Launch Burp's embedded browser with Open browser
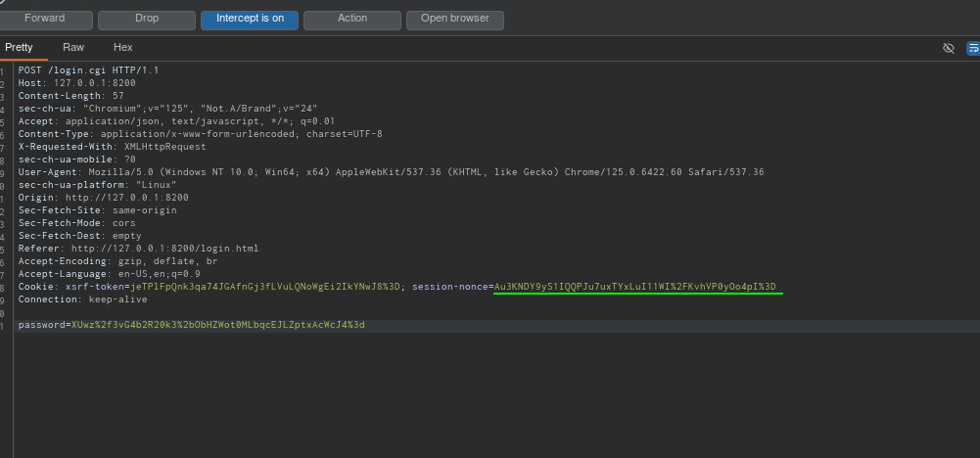 point(454,19)
